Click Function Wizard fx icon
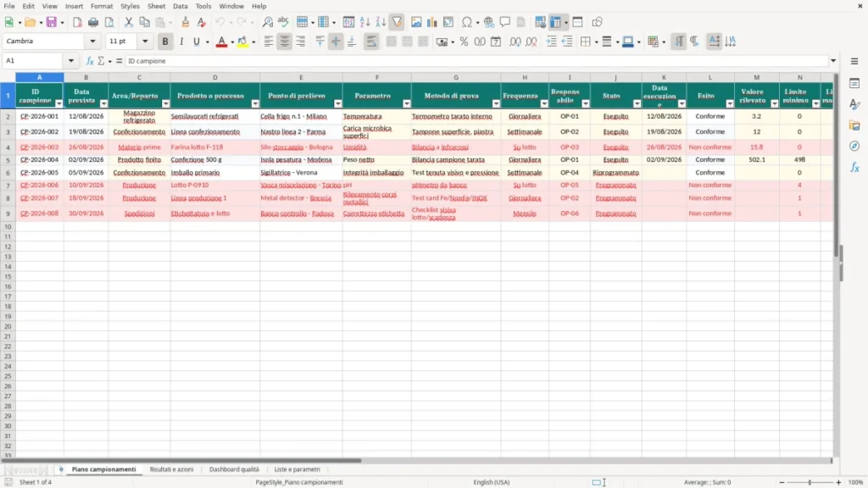This screenshot has height=488, width=868. 90,61
